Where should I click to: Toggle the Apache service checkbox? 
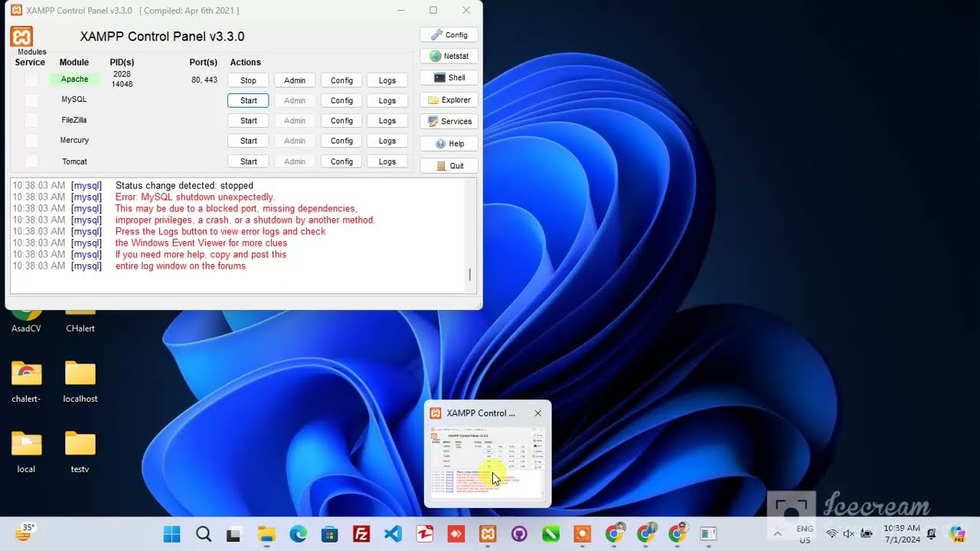31,80
